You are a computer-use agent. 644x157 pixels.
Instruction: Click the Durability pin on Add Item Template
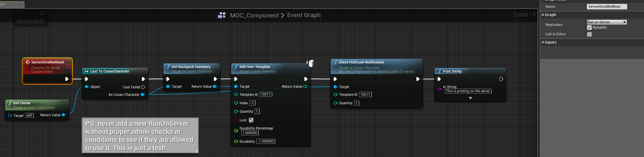pos(236,141)
